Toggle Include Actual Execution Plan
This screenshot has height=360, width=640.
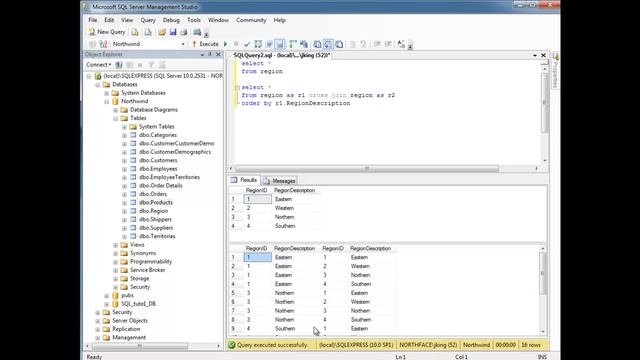click(x=293, y=44)
